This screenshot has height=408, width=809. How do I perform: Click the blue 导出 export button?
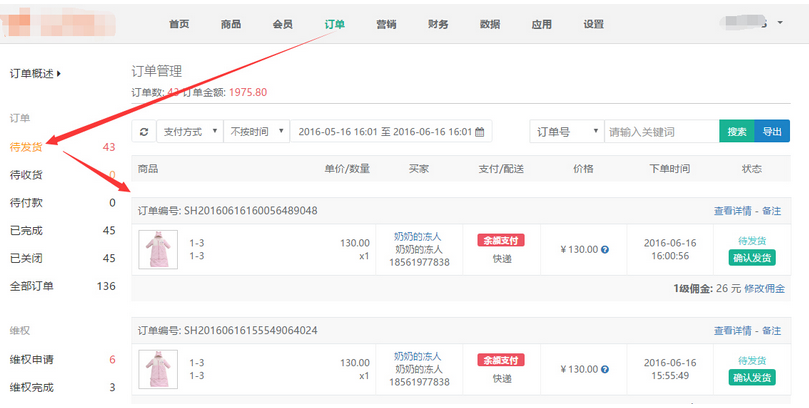pyautogui.click(x=771, y=132)
